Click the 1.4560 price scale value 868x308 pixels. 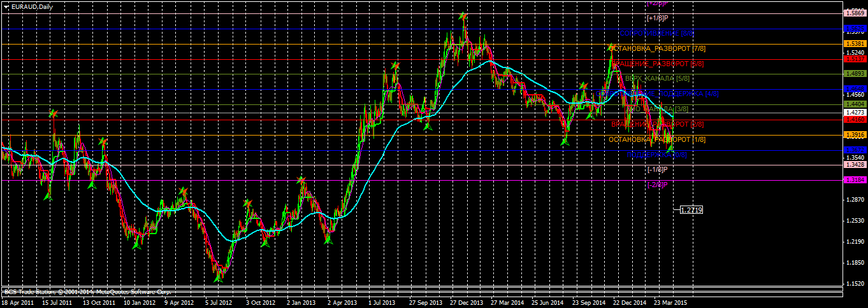[855, 95]
